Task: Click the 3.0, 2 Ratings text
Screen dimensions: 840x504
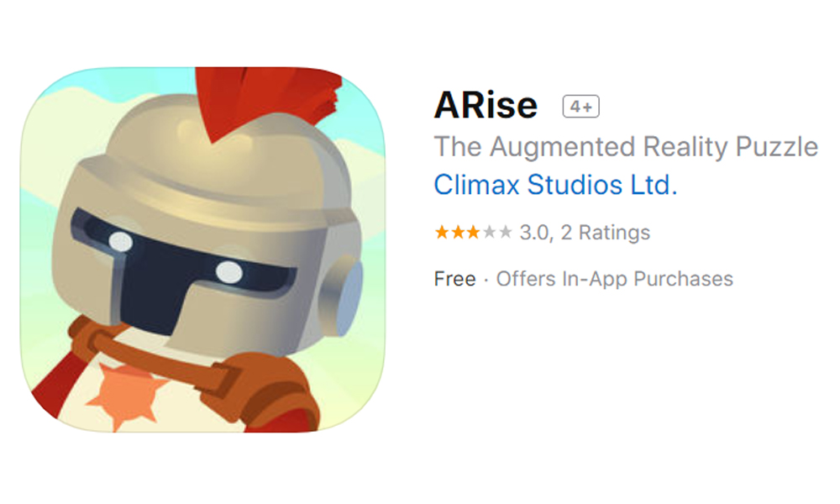Action: pyautogui.click(x=585, y=233)
